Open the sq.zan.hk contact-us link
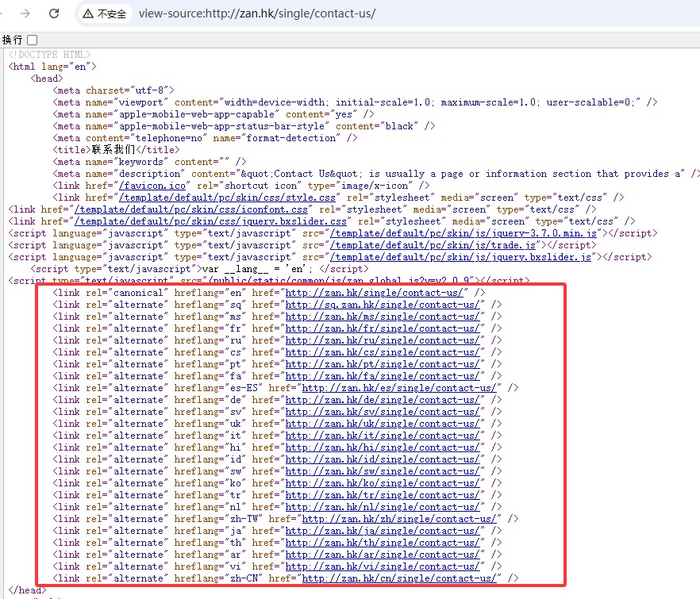The width and height of the screenshot is (700, 599). 383,305
